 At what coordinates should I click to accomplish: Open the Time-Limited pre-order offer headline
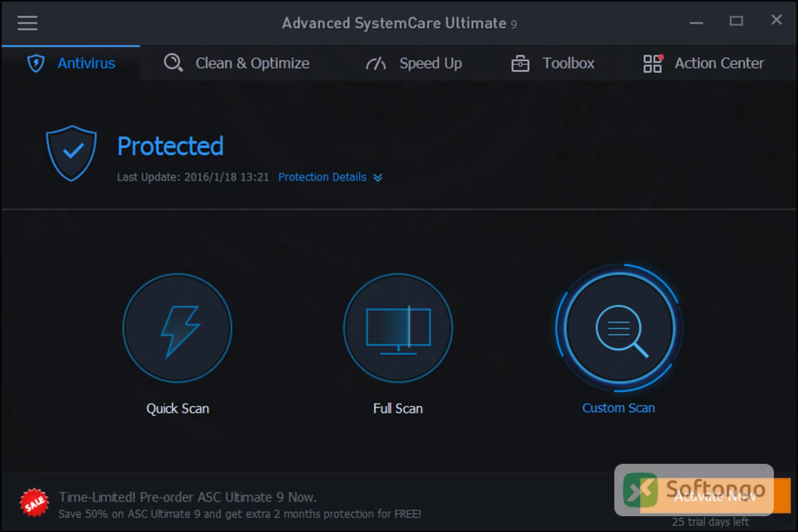(x=188, y=497)
